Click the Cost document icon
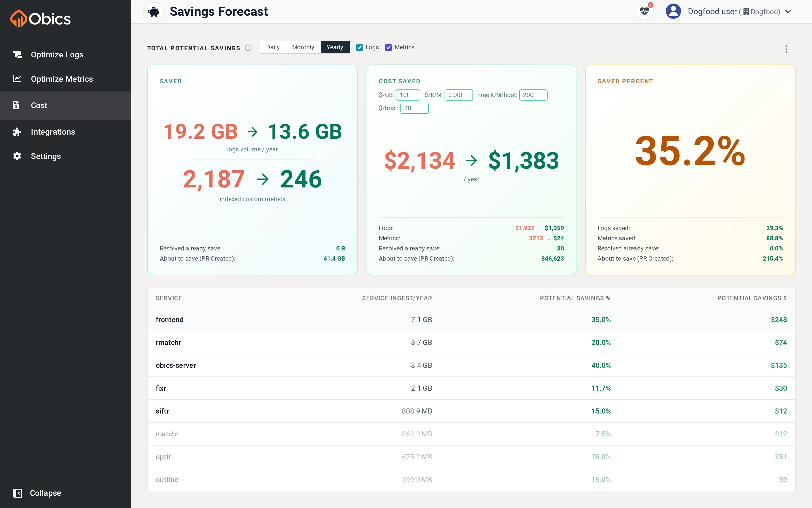The height and width of the screenshot is (508, 812). pyautogui.click(x=16, y=105)
